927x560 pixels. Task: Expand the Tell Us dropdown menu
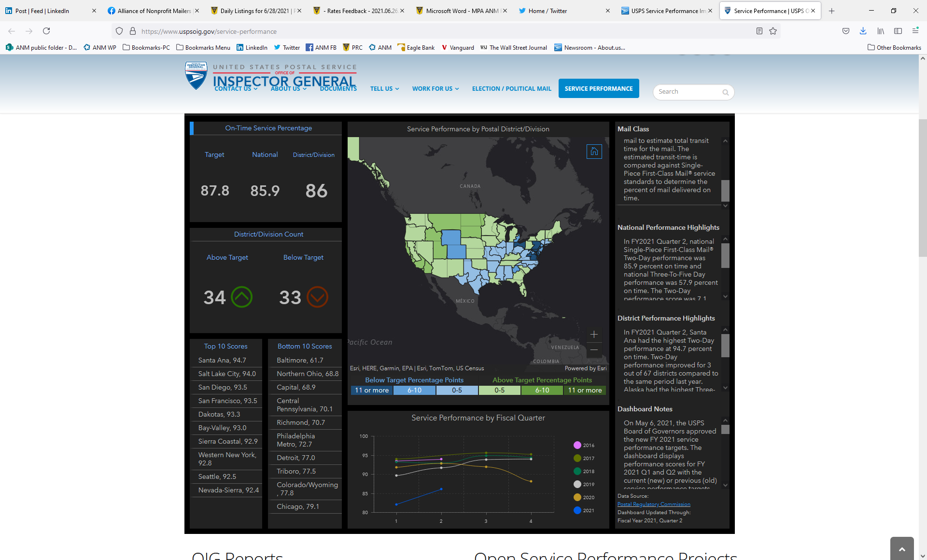[384, 89]
